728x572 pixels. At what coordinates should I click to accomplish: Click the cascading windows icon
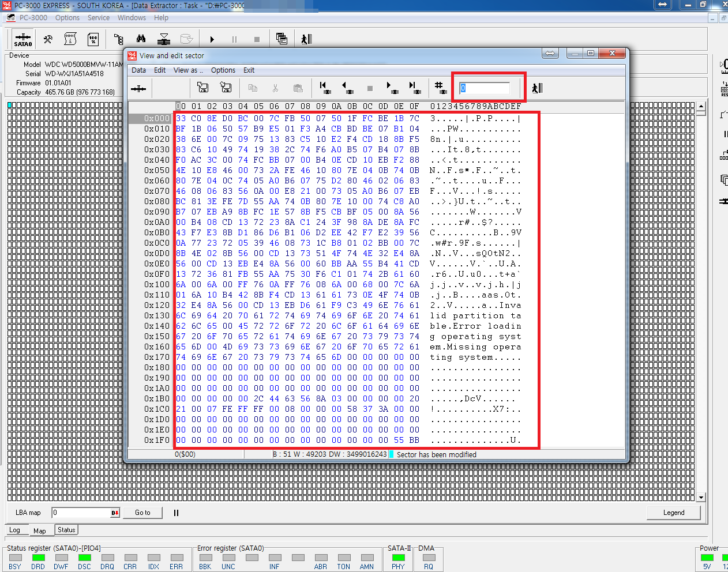point(282,39)
